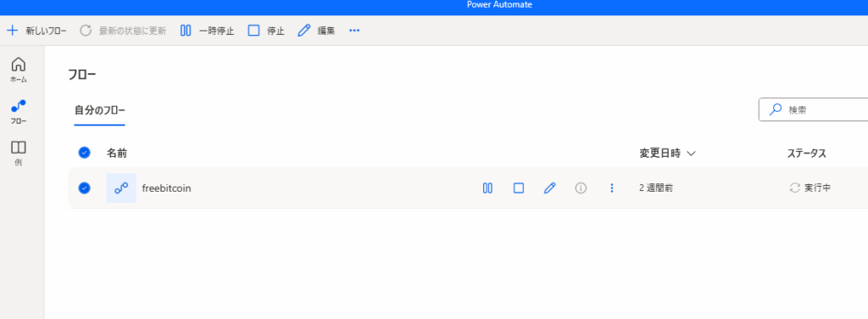The image size is (868, 319).
Task: Click the ステータス column header
Action: (807, 154)
